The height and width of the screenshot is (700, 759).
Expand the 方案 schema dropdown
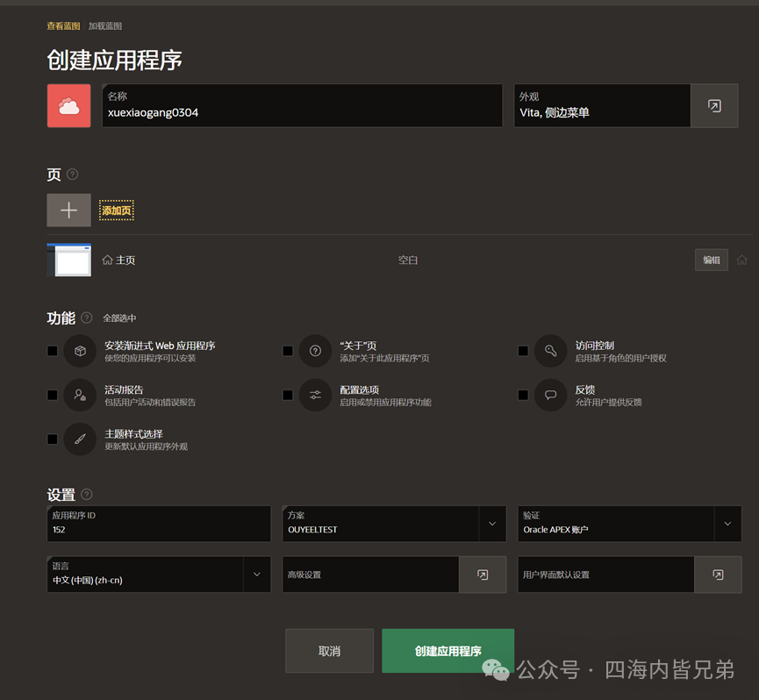[x=492, y=524]
